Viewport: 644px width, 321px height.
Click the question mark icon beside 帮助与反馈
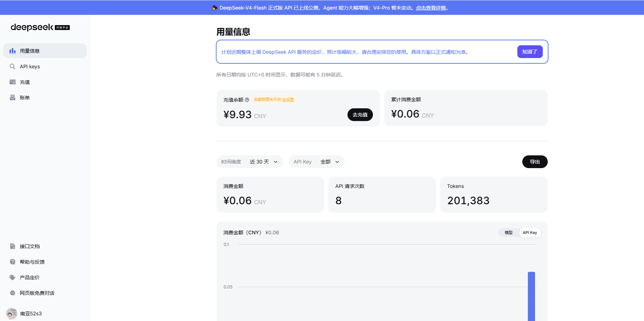(x=12, y=262)
